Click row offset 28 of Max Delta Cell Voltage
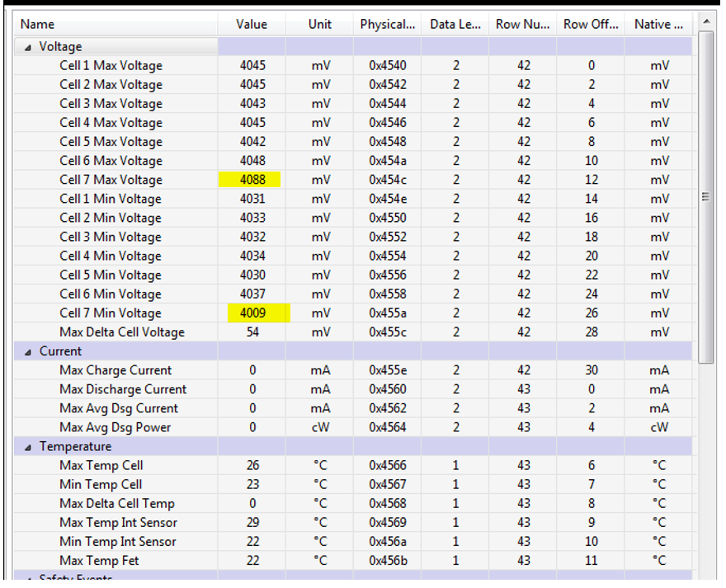This screenshot has width=726, height=588. pos(592,332)
